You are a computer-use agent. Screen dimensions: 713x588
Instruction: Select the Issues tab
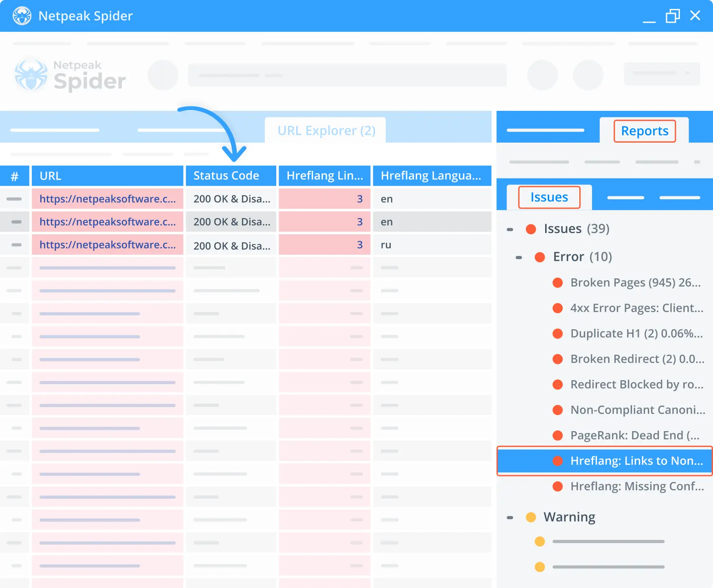tap(549, 197)
